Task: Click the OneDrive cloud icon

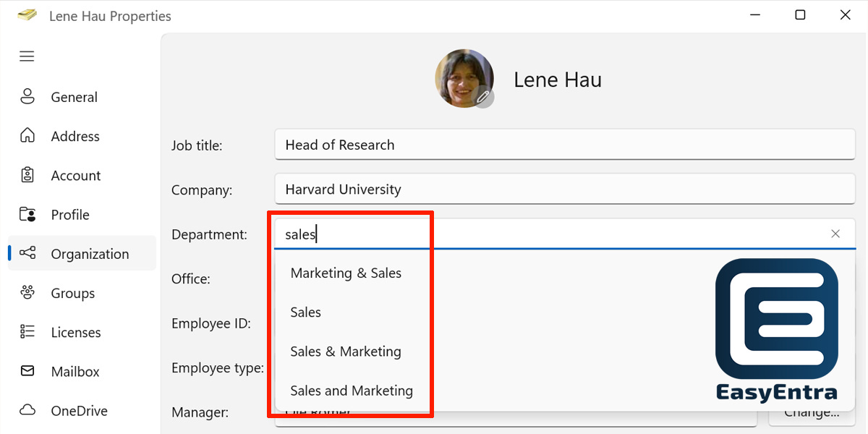Action: [27, 410]
